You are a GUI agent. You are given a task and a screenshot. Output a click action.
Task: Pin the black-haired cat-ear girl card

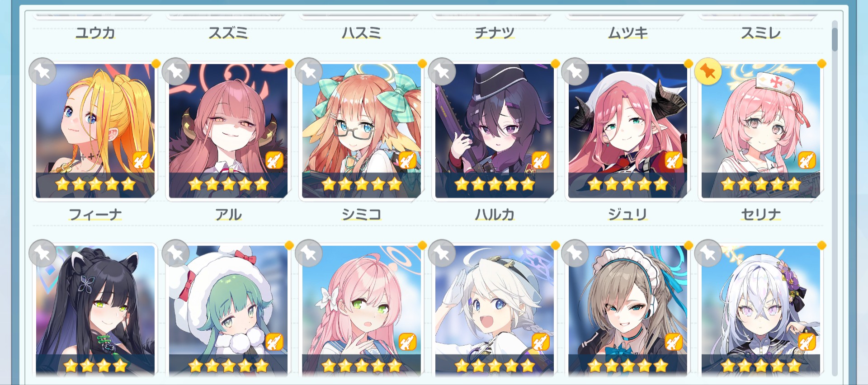point(42,253)
